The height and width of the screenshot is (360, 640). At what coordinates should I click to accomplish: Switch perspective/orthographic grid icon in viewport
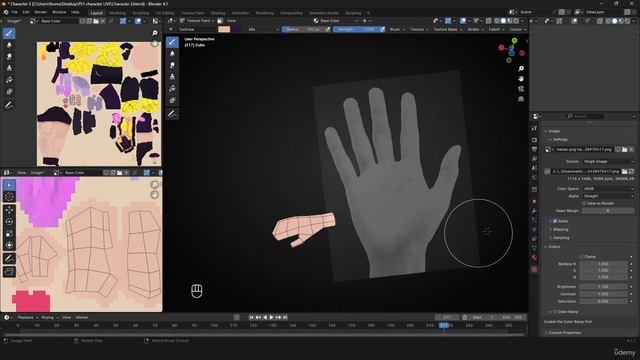point(521,99)
